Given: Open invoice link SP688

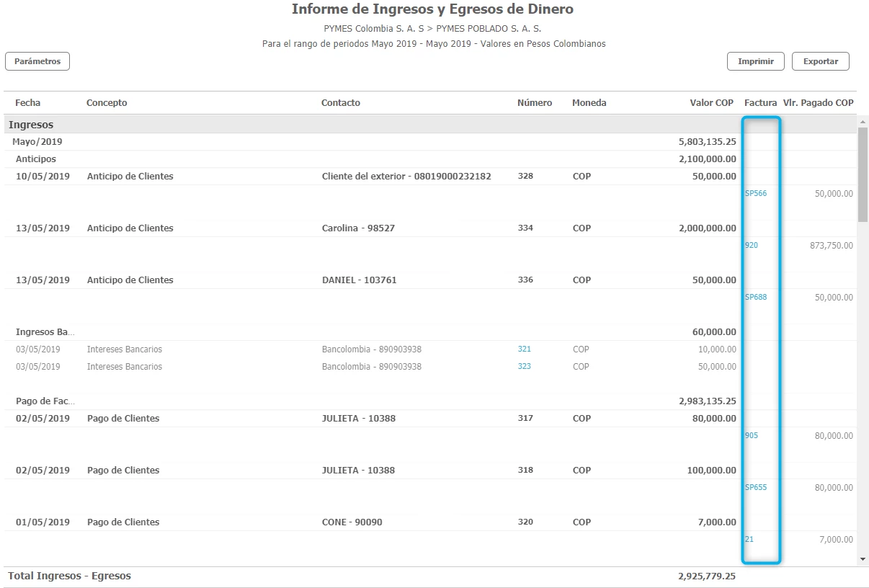Looking at the screenshot, I should [755, 297].
